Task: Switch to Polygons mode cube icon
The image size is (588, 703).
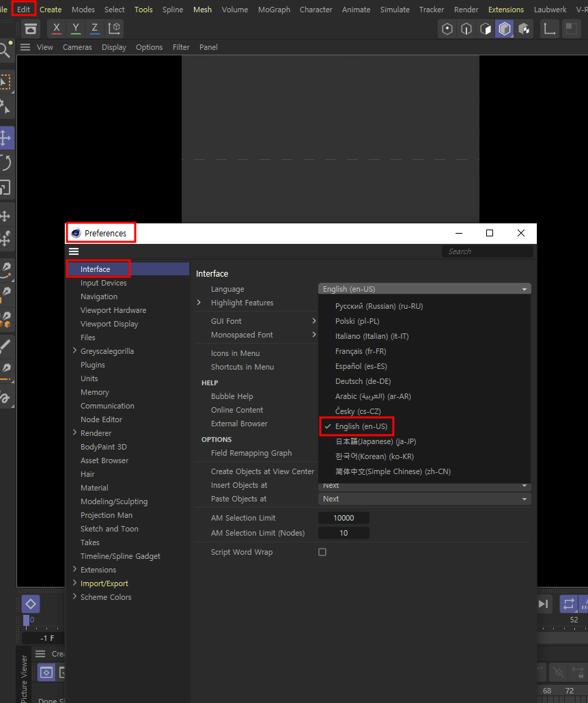Action: (x=486, y=29)
